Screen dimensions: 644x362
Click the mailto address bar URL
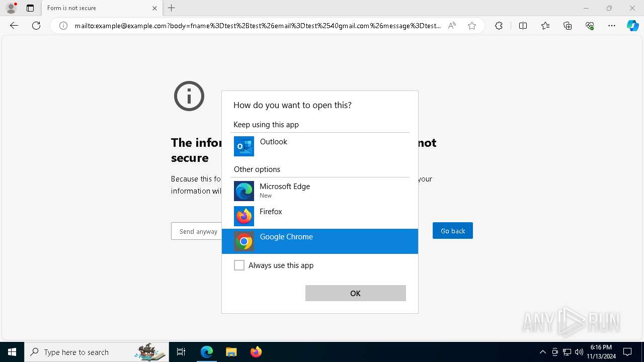258,26
